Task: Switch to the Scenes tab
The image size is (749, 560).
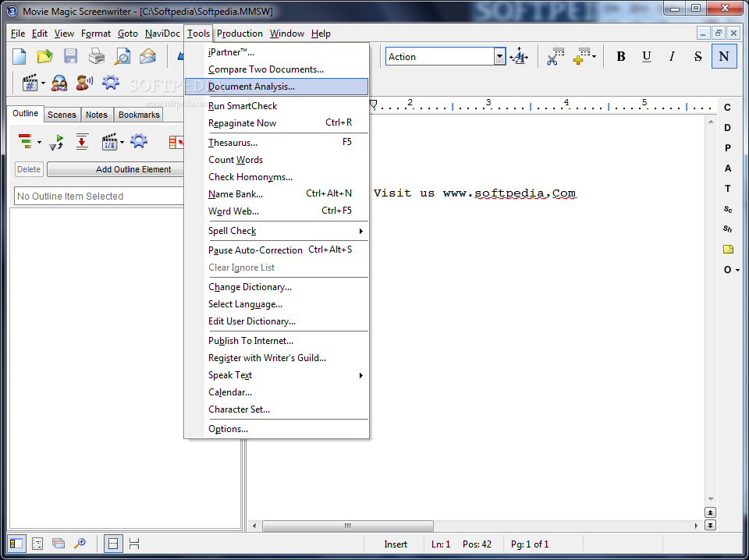Action: (x=62, y=115)
